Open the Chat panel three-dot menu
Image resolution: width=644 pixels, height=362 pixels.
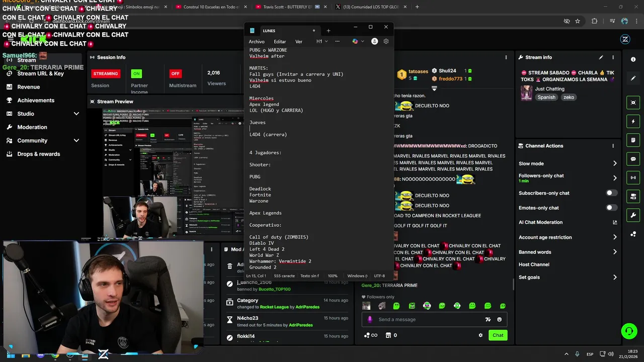[x=506, y=57]
